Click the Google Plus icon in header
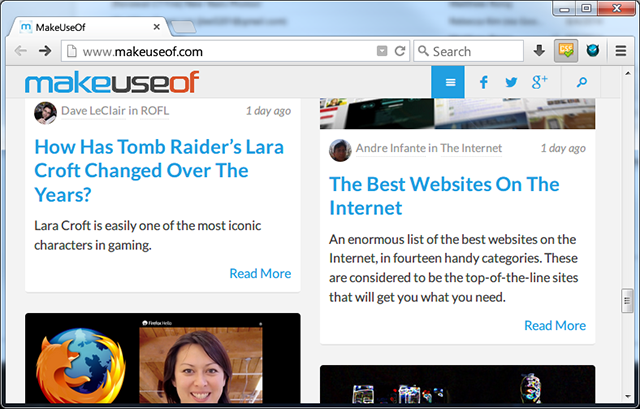Screen dimensions: 640x409 pyautogui.click(x=540, y=82)
